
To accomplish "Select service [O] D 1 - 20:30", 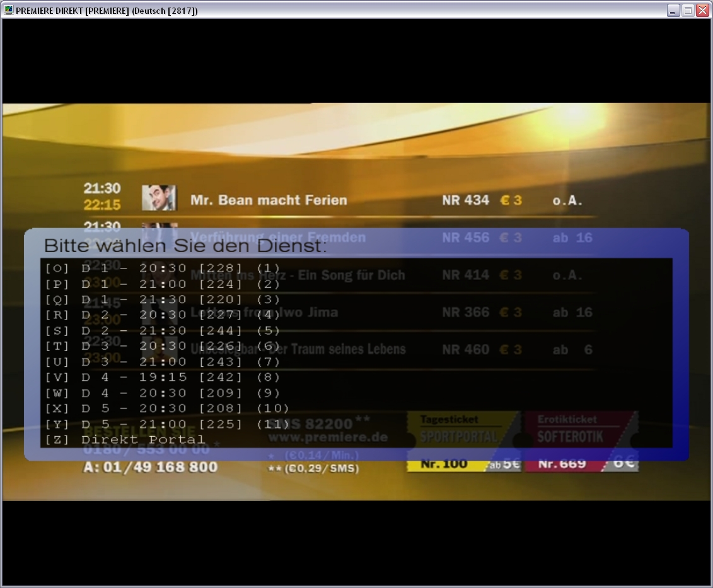I will 163,268.
